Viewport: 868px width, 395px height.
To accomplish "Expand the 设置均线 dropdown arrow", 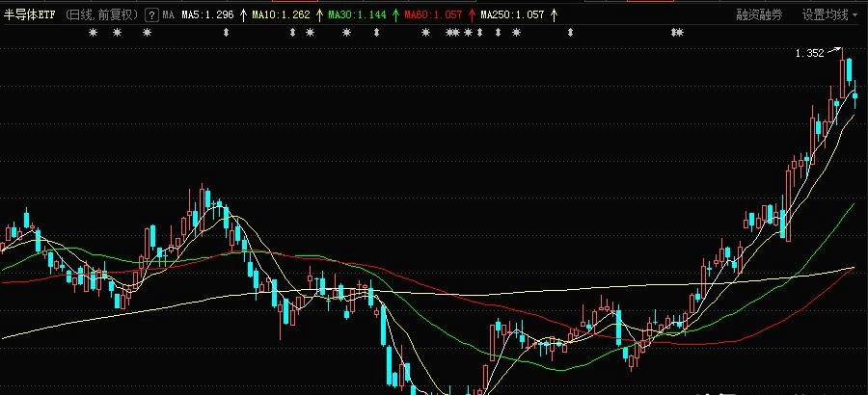I will click(855, 15).
